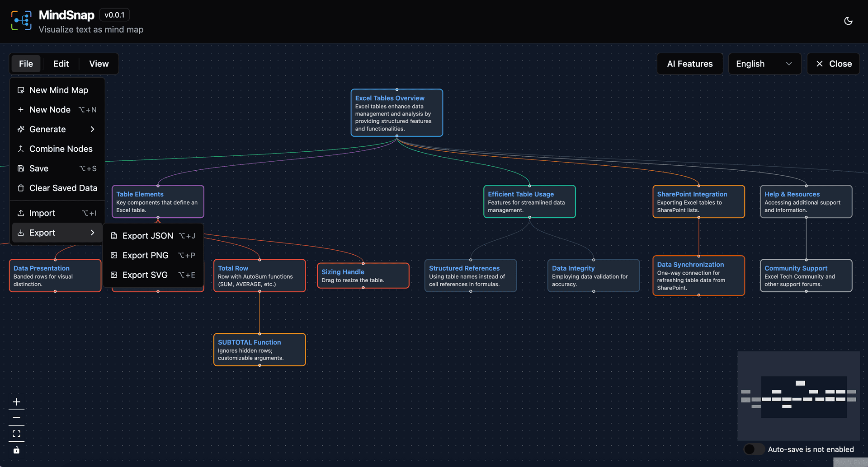868x467 pixels.
Task: Toggle the canvas lock icon
Action: [x=16, y=450]
